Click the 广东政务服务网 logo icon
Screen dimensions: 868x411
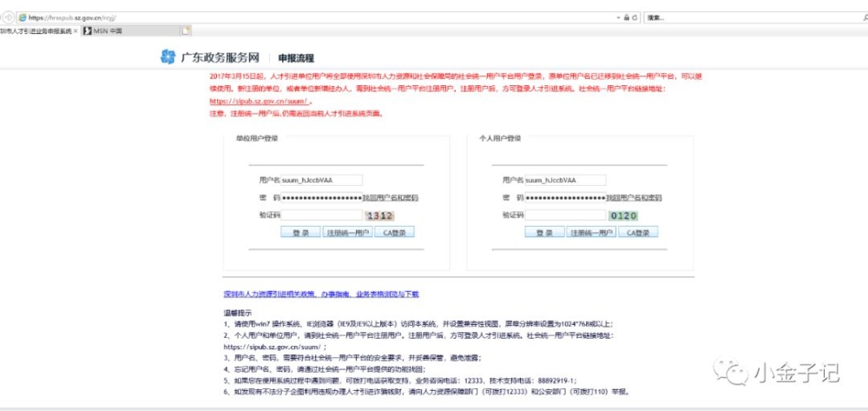[x=168, y=57]
